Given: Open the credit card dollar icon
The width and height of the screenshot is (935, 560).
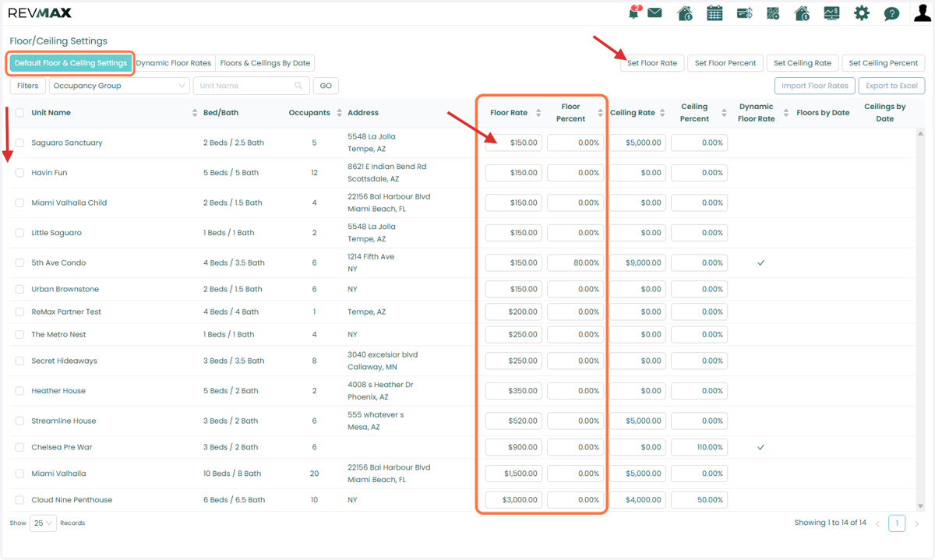Looking at the screenshot, I should pos(744,13).
